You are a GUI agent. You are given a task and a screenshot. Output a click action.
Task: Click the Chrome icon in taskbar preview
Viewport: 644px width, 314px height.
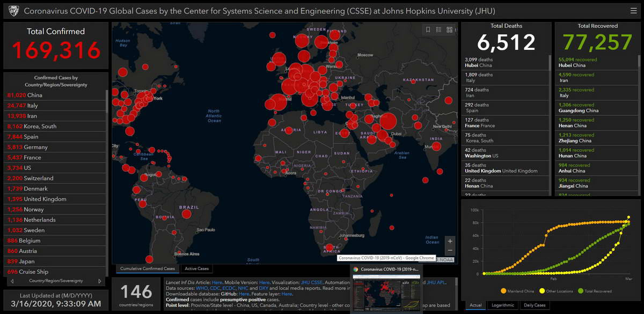pos(355,269)
